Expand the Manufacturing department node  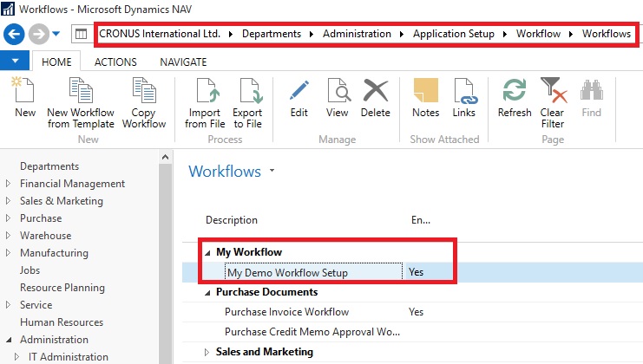[8, 252]
